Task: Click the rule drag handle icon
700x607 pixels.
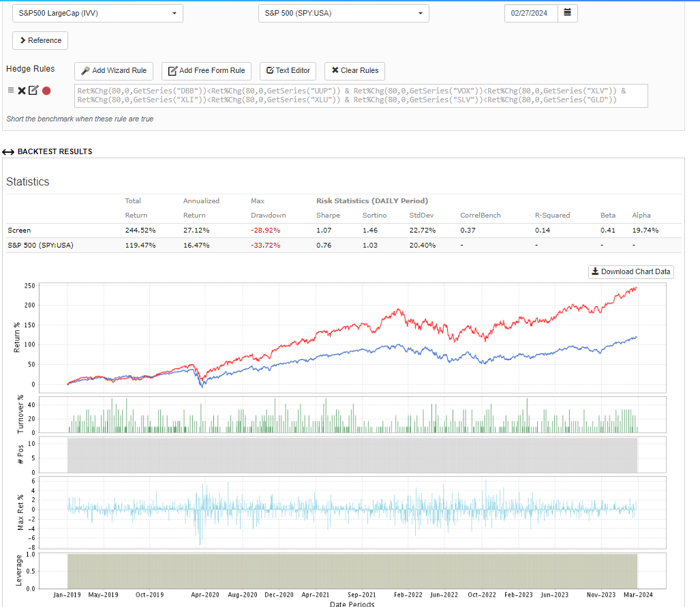Action: (x=11, y=90)
